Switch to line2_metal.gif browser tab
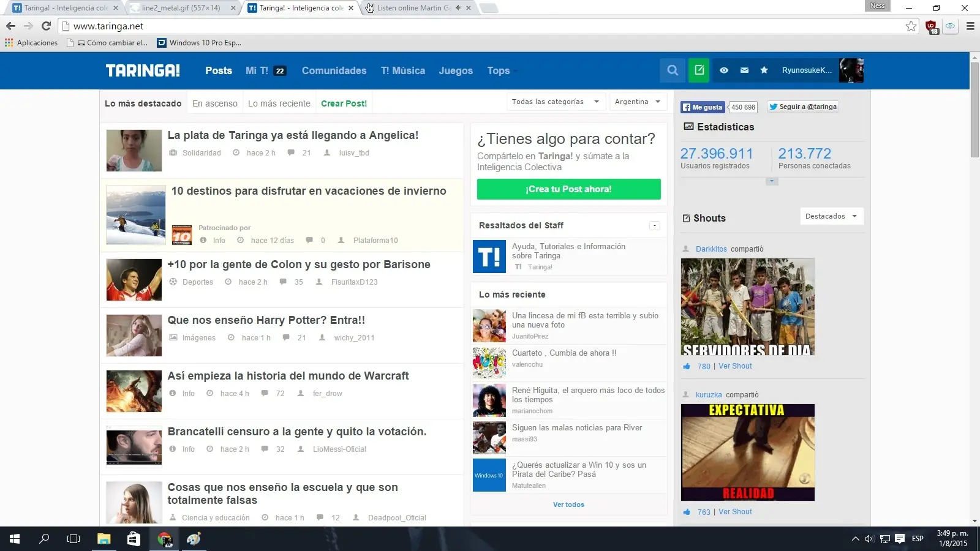This screenshot has width=980, height=551. 182,8
